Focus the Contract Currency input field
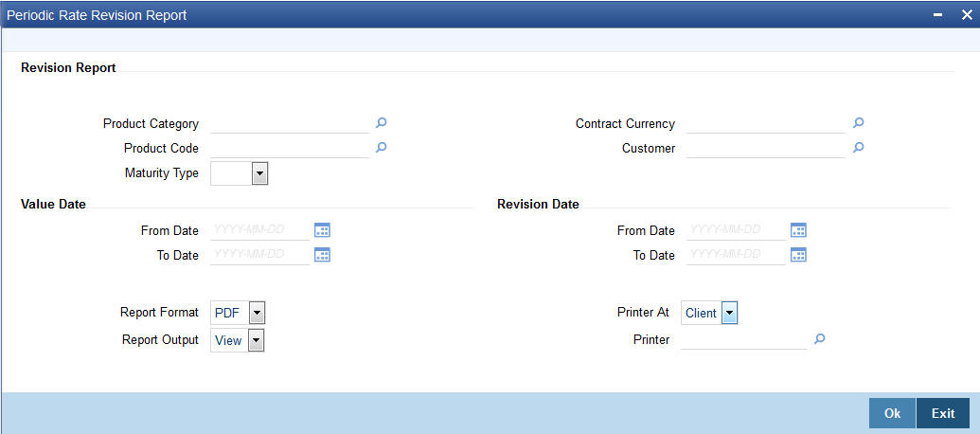 tap(766, 124)
